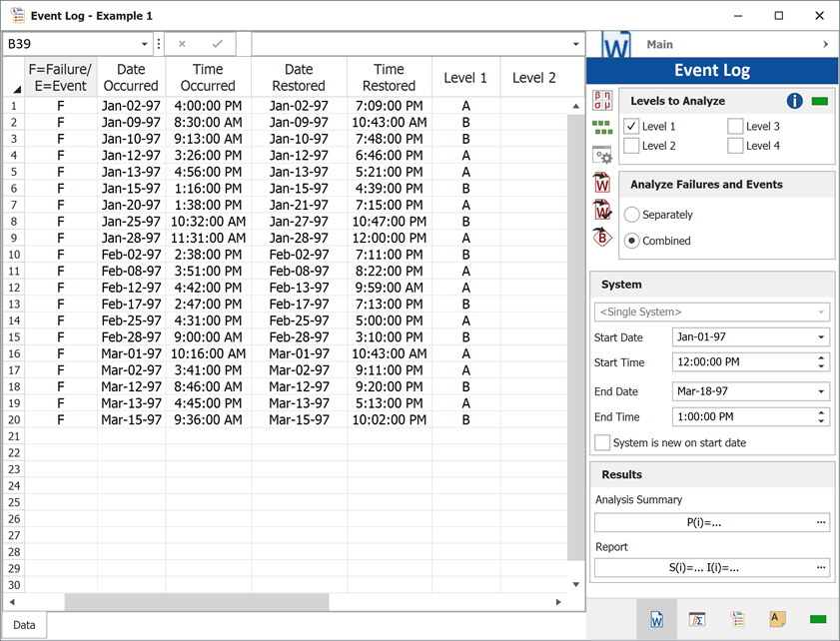
Task: Maximize the Event Log window
Action: [779, 16]
